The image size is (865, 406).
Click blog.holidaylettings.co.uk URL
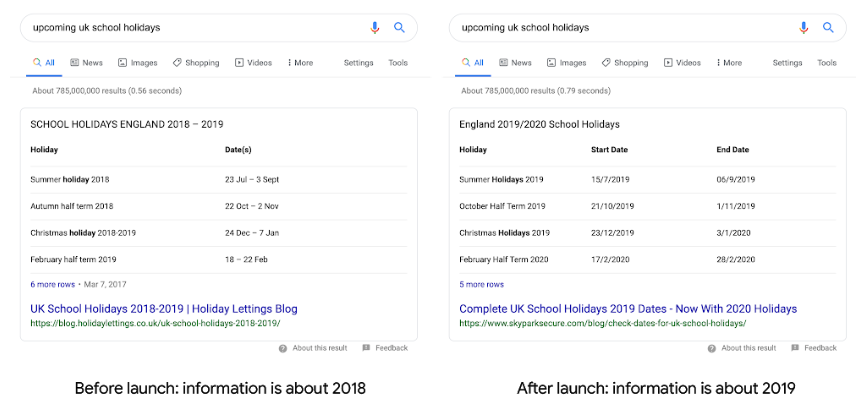pos(155,323)
